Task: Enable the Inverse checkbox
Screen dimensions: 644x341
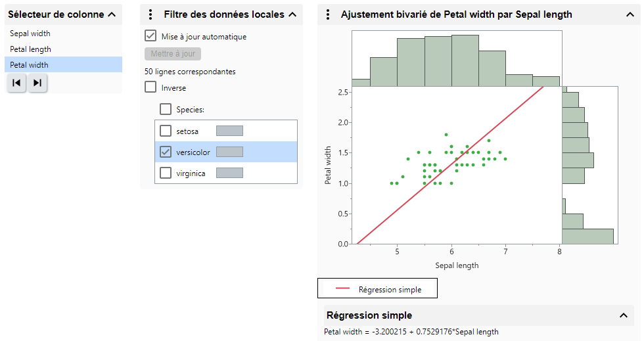Action: click(x=150, y=87)
